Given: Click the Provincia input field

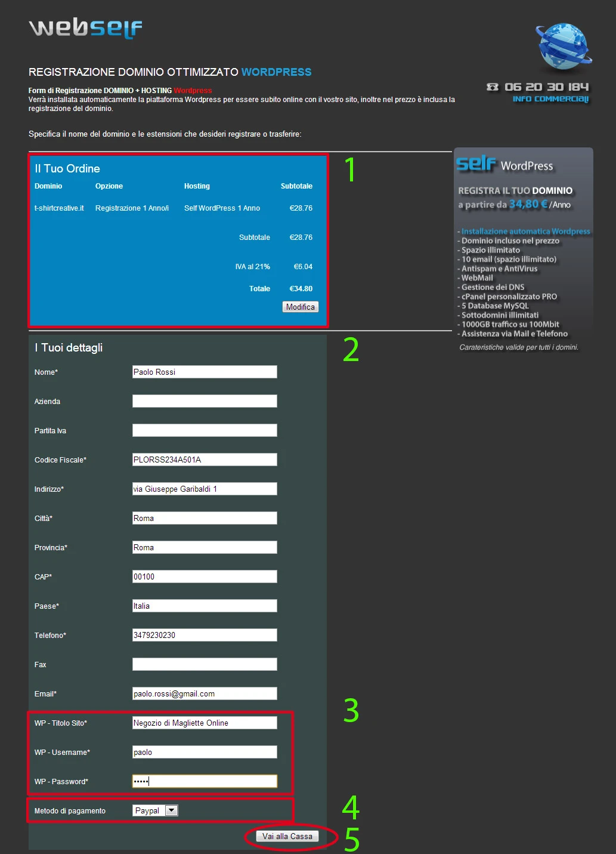Looking at the screenshot, I should click(x=205, y=547).
